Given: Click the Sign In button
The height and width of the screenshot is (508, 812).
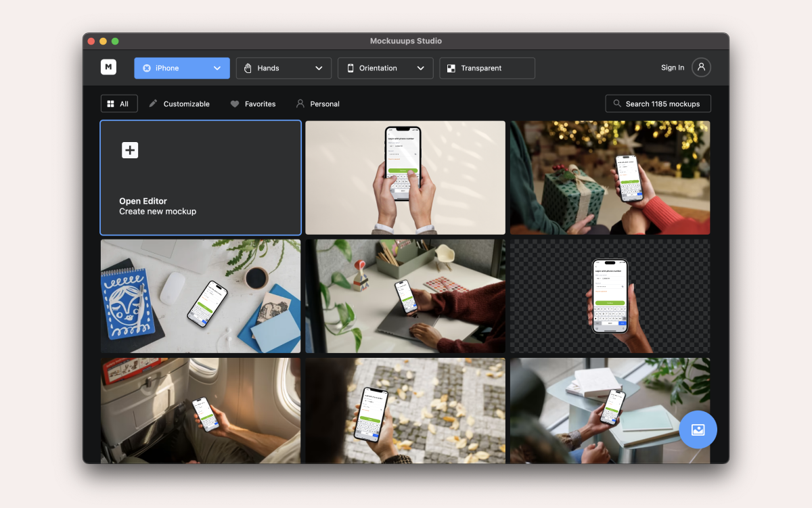Looking at the screenshot, I should pyautogui.click(x=672, y=67).
